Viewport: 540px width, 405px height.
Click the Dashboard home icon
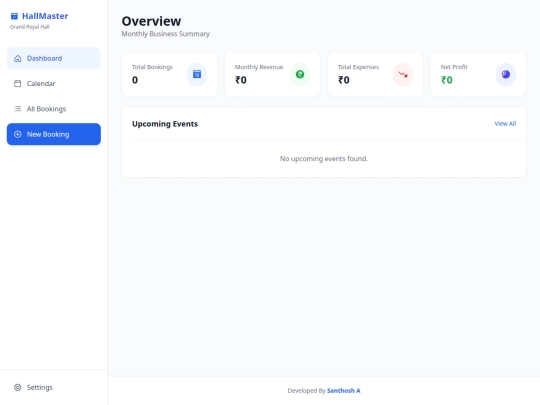18,59
